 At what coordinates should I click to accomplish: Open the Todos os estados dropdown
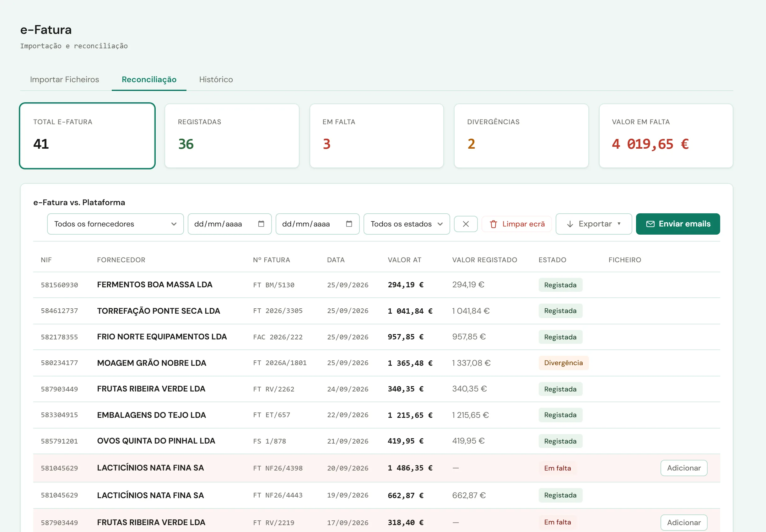pos(407,224)
